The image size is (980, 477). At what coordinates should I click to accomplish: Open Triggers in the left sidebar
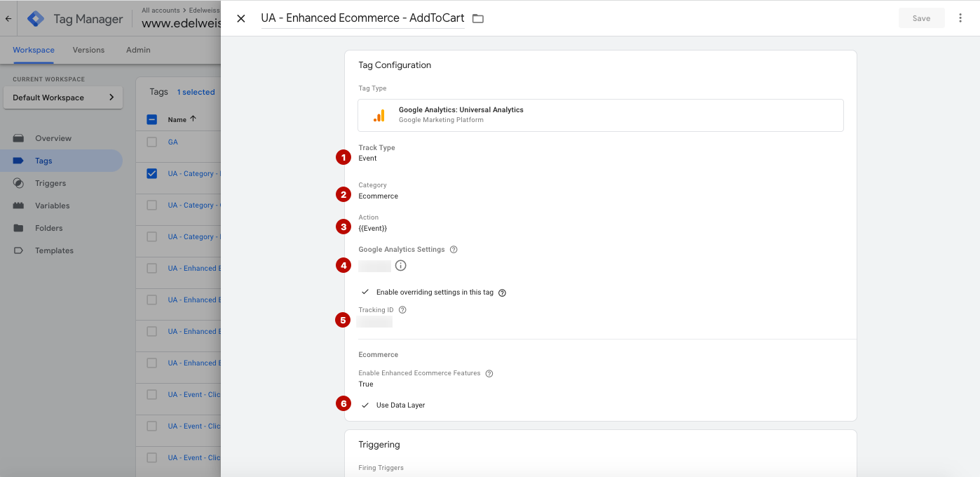(x=50, y=183)
